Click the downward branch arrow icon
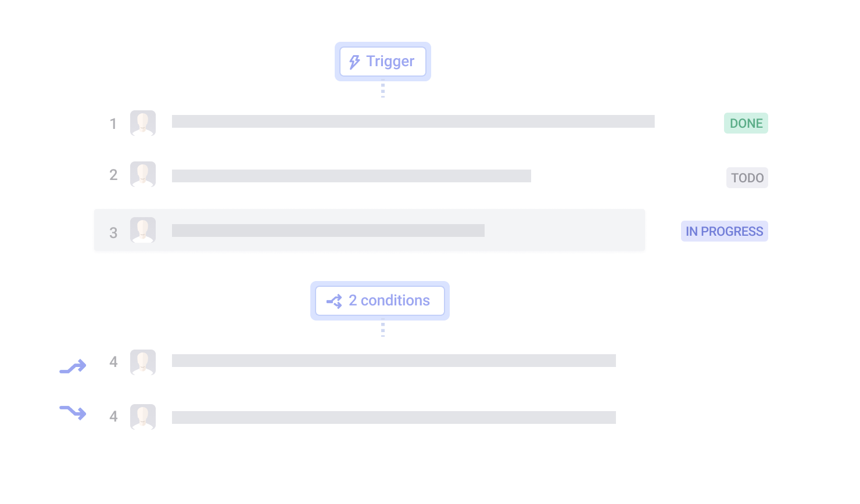The width and height of the screenshot is (860, 504). pos(73,412)
